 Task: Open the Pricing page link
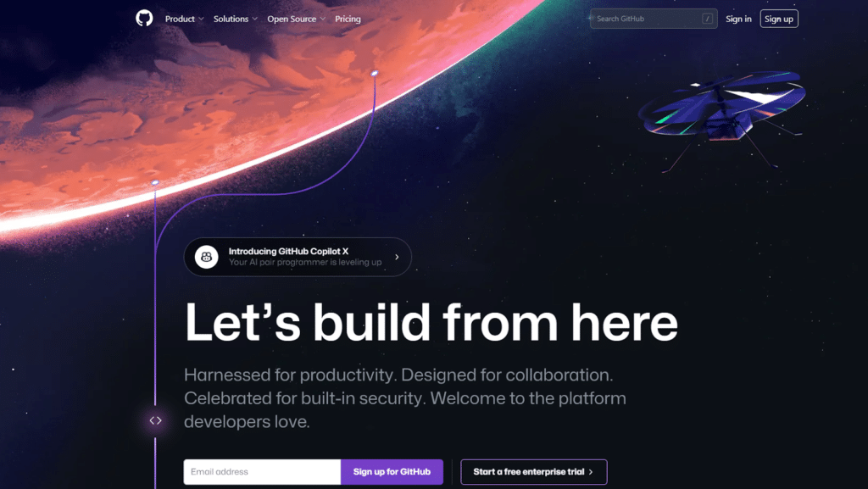click(x=348, y=19)
